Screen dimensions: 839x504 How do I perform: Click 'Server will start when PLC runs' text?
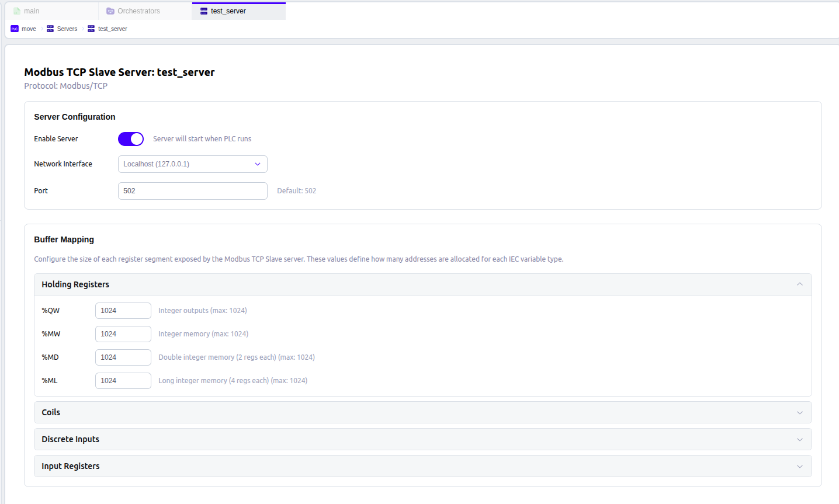202,139
